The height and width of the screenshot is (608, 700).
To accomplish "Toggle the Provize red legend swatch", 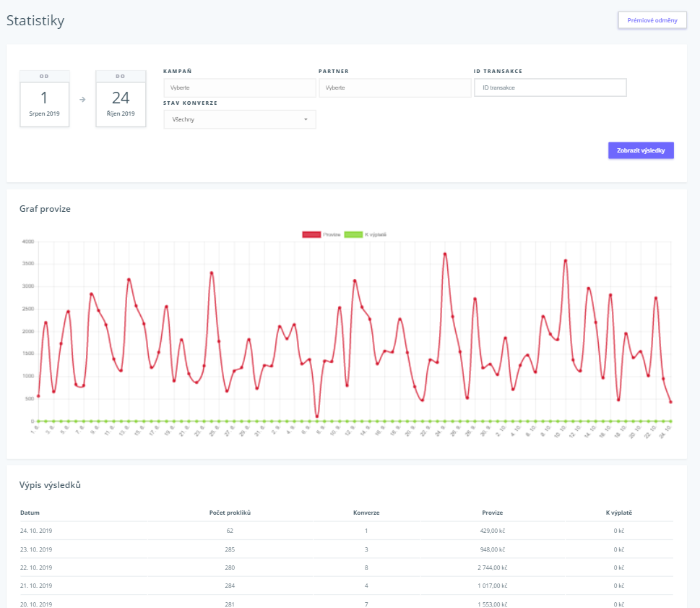I will point(311,235).
